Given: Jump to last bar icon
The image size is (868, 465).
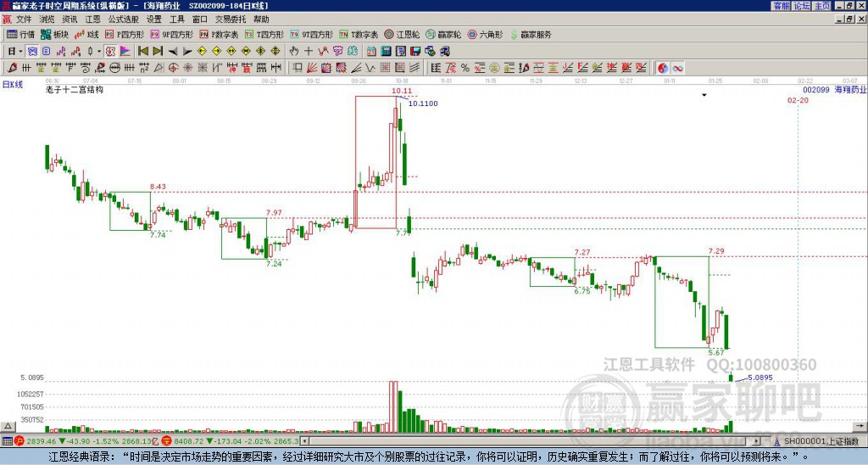Looking at the screenshot, I should pyautogui.click(x=158, y=52).
